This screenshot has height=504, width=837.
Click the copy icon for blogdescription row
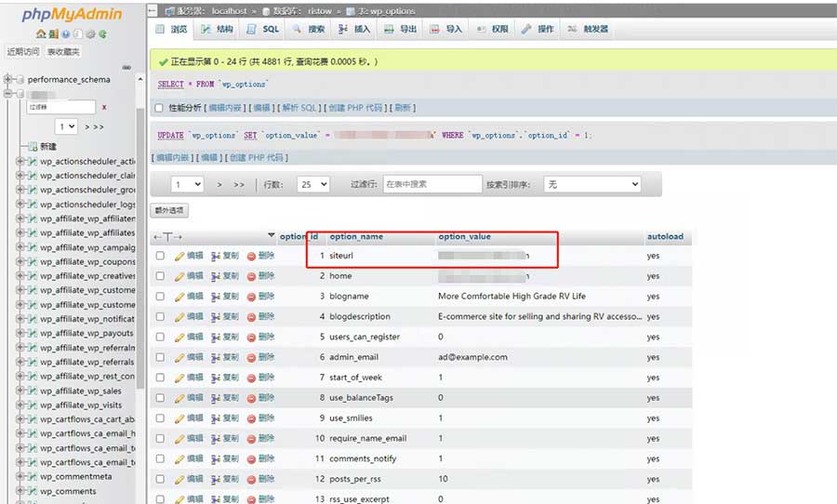coord(216,317)
